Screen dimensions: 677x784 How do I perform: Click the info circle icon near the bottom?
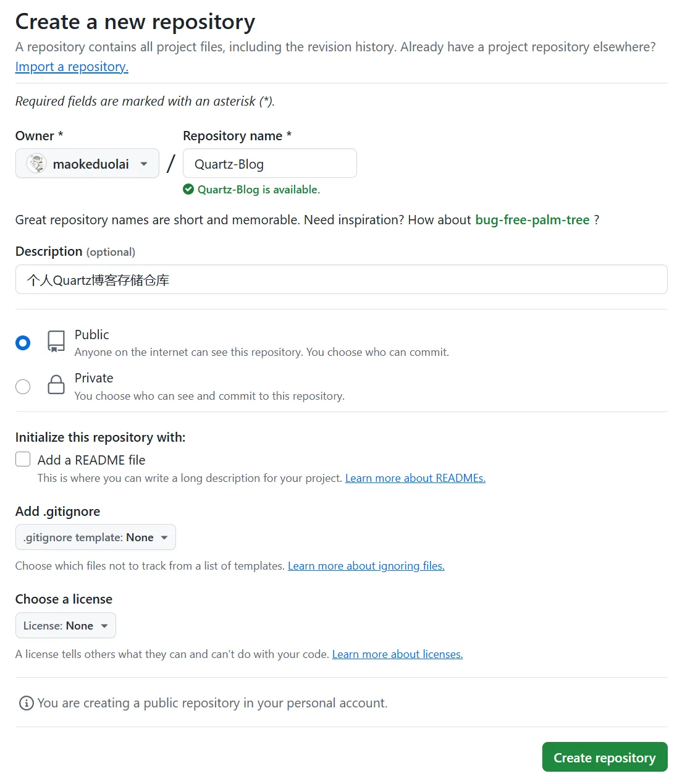[x=25, y=703]
